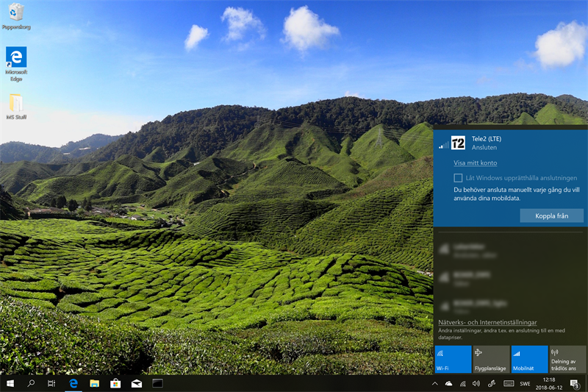
Task: Open File Explorer from the taskbar
Action: pyautogui.click(x=94, y=383)
